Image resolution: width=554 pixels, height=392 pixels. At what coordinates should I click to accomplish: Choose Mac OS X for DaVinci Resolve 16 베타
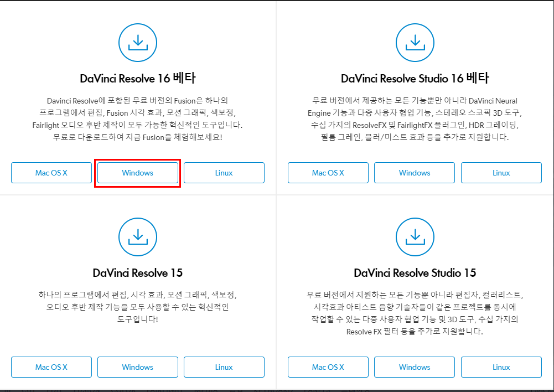51,173
